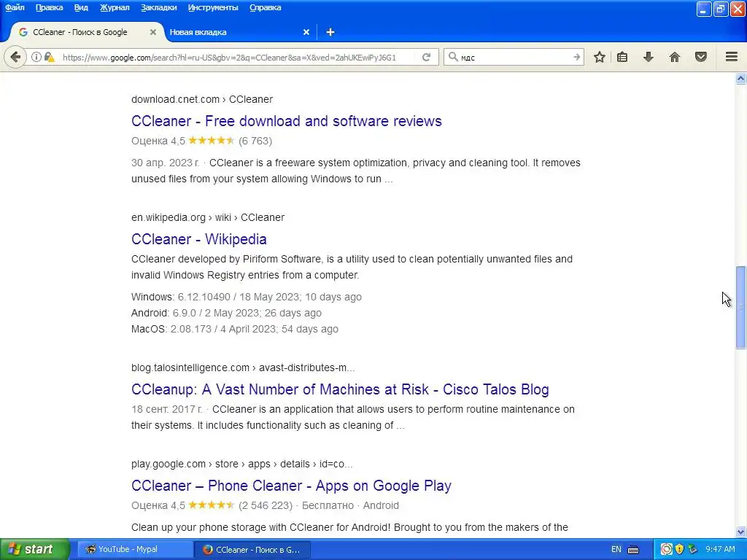This screenshot has width=747, height=560.
Task: Click the on-screen keyboard icon in language bar
Action: (633, 550)
